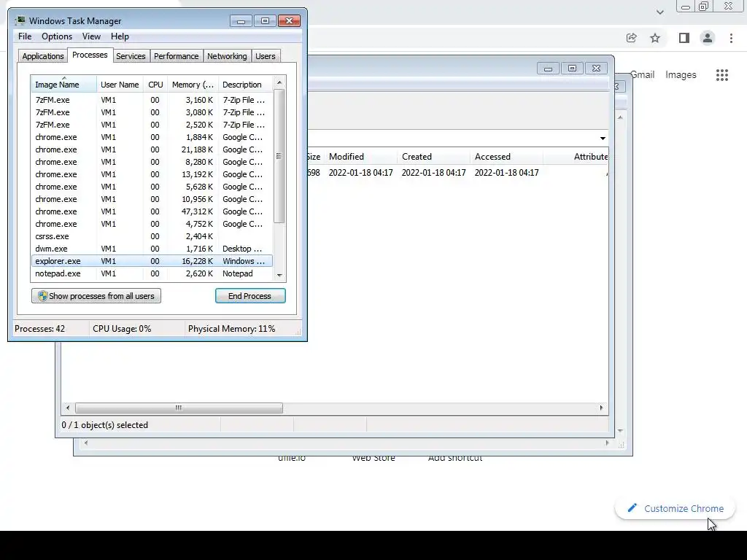Toggle the Chrome side panel icon

click(684, 38)
